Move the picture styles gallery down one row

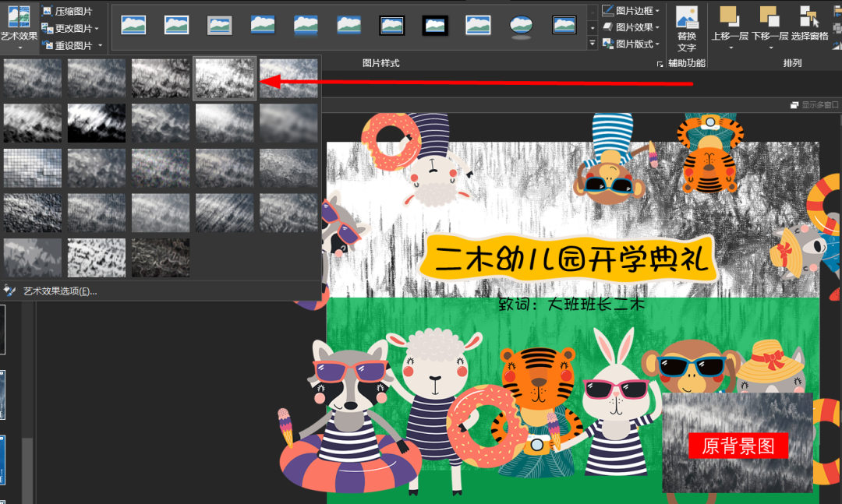tap(593, 28)
